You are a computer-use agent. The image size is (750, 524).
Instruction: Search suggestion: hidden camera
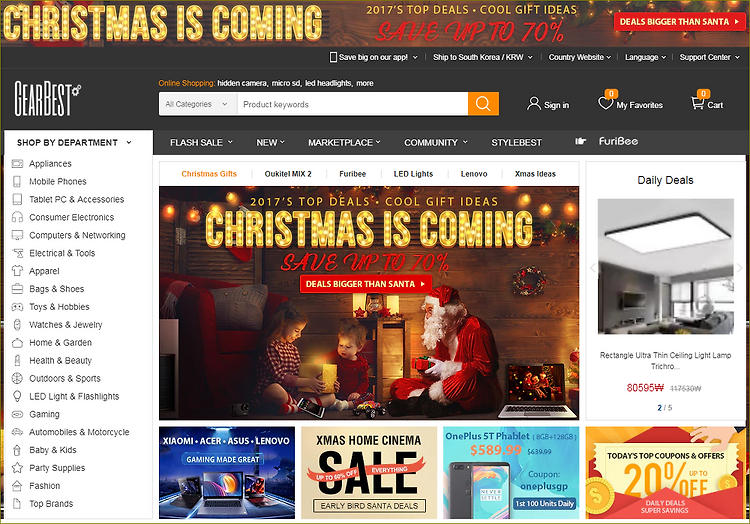[x=242, y=83]
